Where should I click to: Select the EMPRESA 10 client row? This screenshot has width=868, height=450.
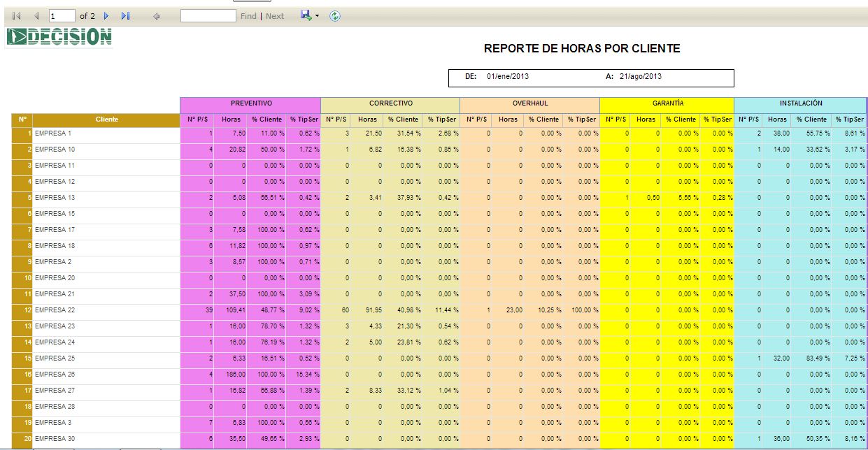[x=439, y=150]
